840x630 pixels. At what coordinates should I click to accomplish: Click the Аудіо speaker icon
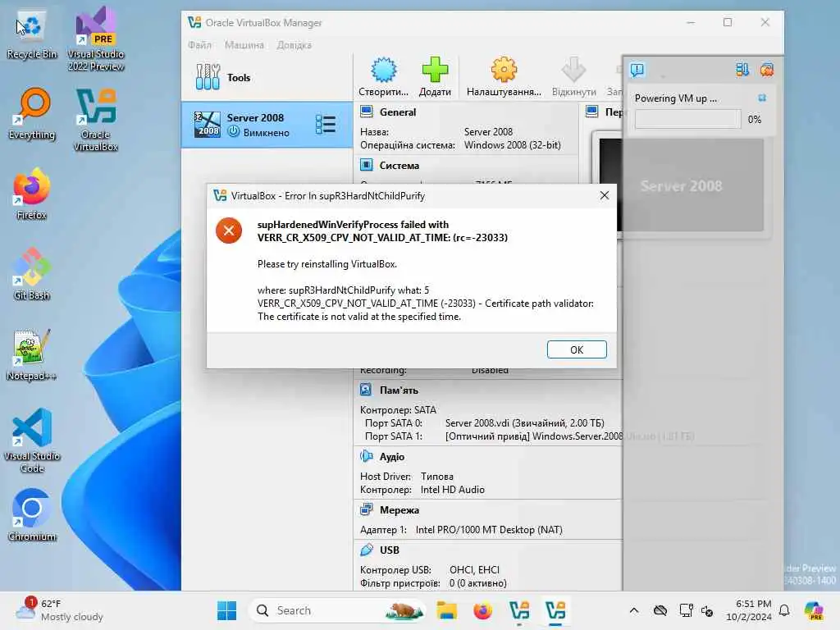pyautogui.click(x=367, y=456)
